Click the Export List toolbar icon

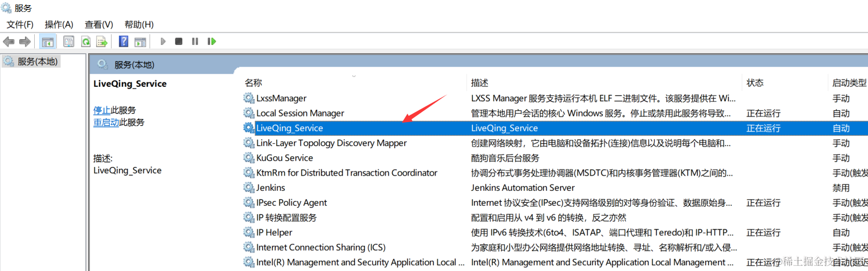tap(102, 41)
